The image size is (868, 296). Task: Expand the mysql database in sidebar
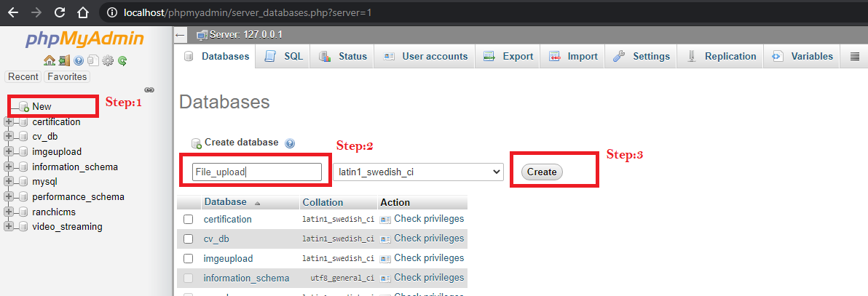coord(9,181)
